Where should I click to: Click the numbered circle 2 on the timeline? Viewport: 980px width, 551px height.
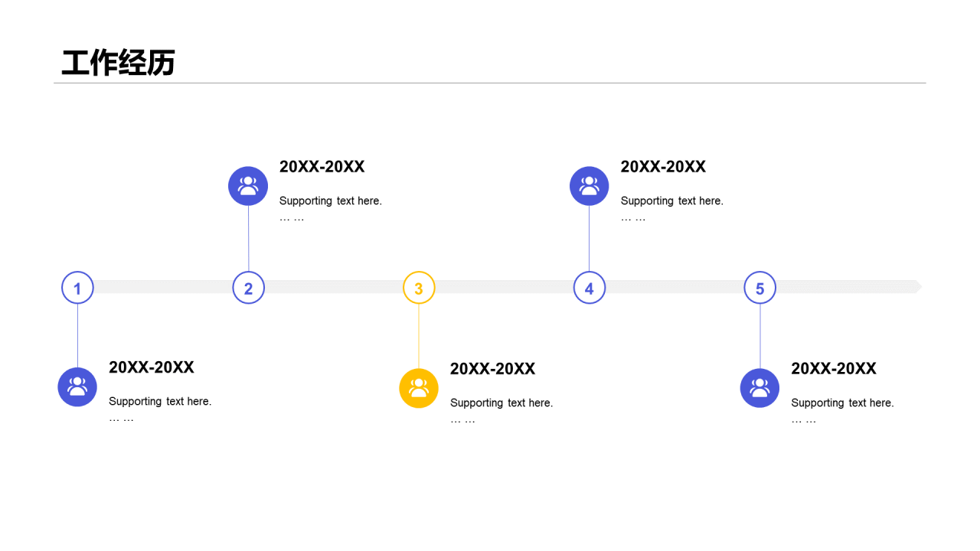[x=248, y=289]
